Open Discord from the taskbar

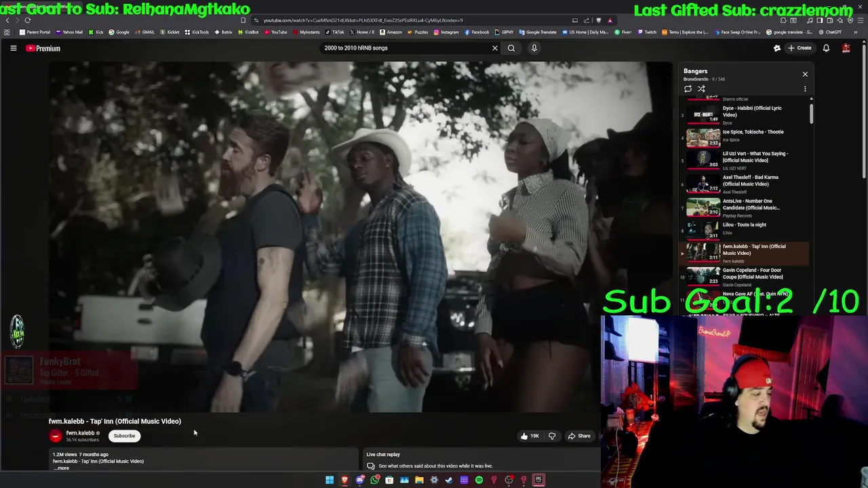pyautogui.click(x=360, y=480)
